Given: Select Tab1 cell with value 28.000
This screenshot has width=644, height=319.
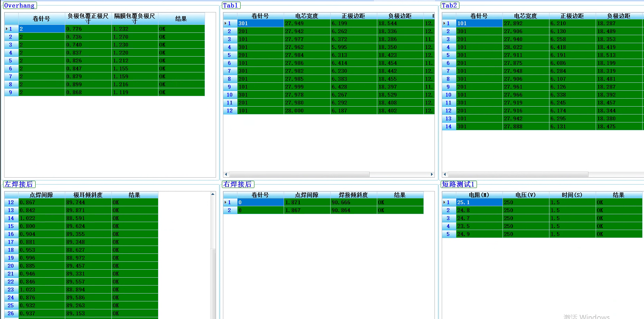Looking at the screenshot, I should 307,111.
